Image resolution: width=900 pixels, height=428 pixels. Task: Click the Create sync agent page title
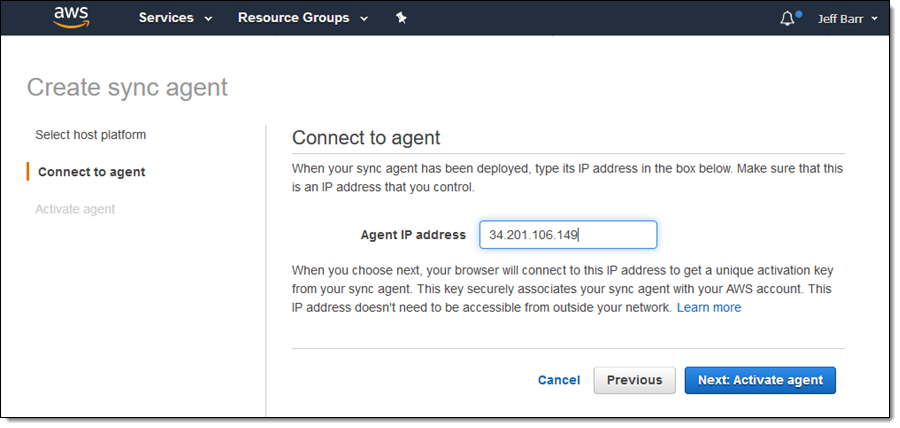pos(127,88)
